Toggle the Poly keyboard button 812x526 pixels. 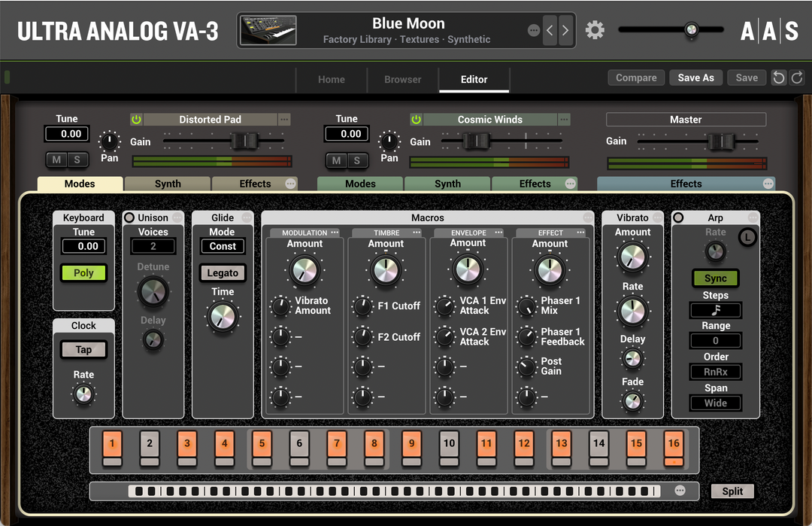pyautogui.click(x=83, y=273)
